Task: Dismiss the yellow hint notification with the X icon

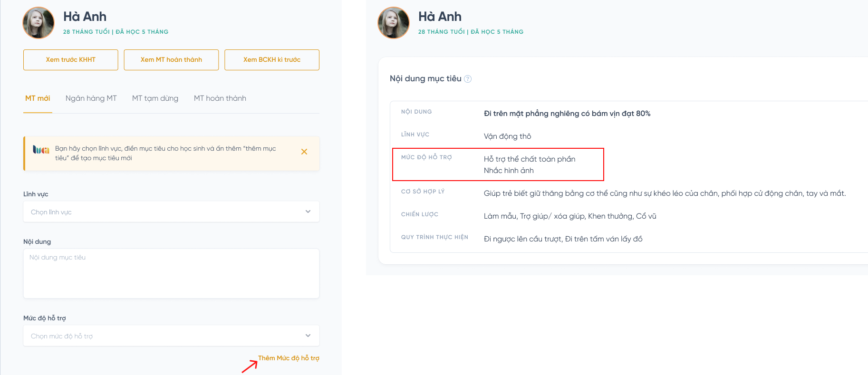Action: pos(304,152)
